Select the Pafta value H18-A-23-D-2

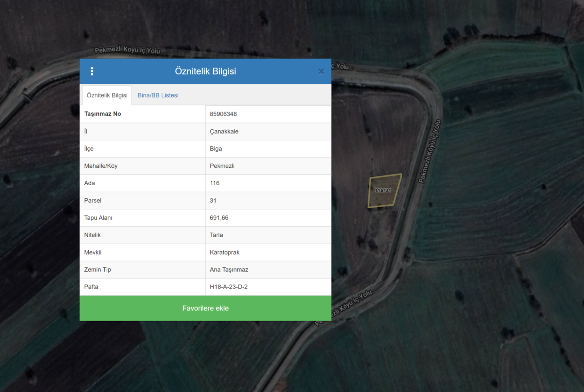(229, 287)
